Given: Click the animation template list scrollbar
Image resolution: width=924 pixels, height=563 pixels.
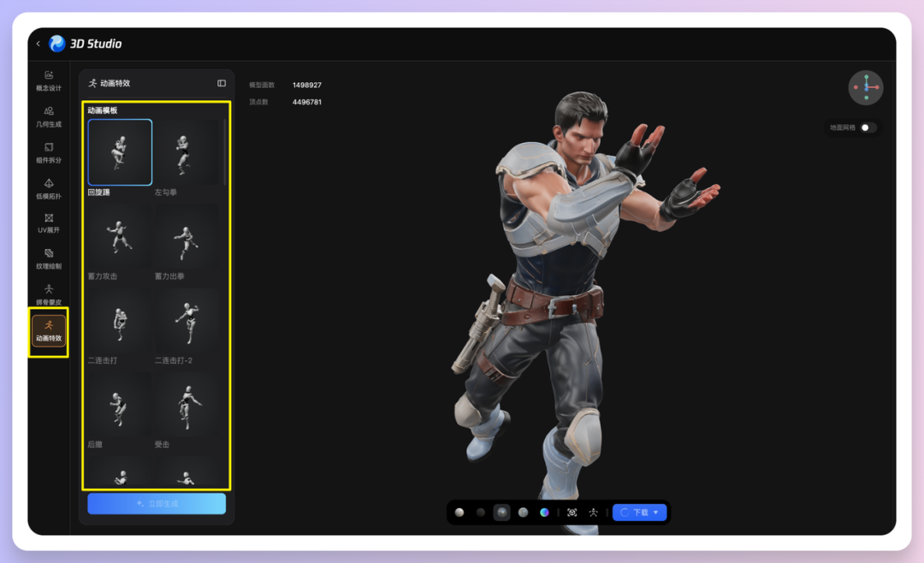Looking at the screenshot, I should 224,152.
